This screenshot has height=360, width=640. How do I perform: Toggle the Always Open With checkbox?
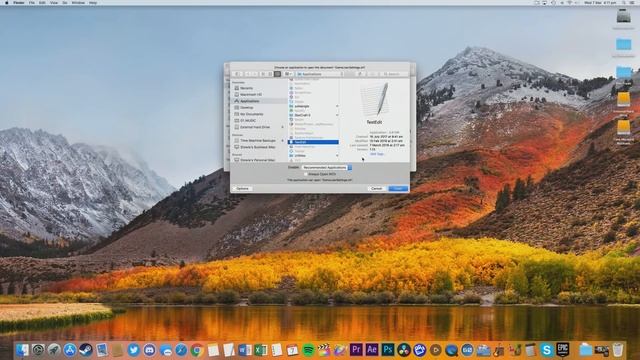(x=306, y=174)
